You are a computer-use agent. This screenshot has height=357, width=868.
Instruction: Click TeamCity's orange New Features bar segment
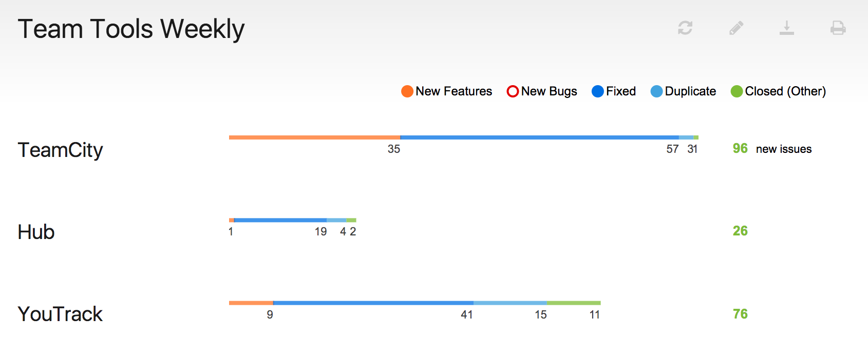pos(314,137)
